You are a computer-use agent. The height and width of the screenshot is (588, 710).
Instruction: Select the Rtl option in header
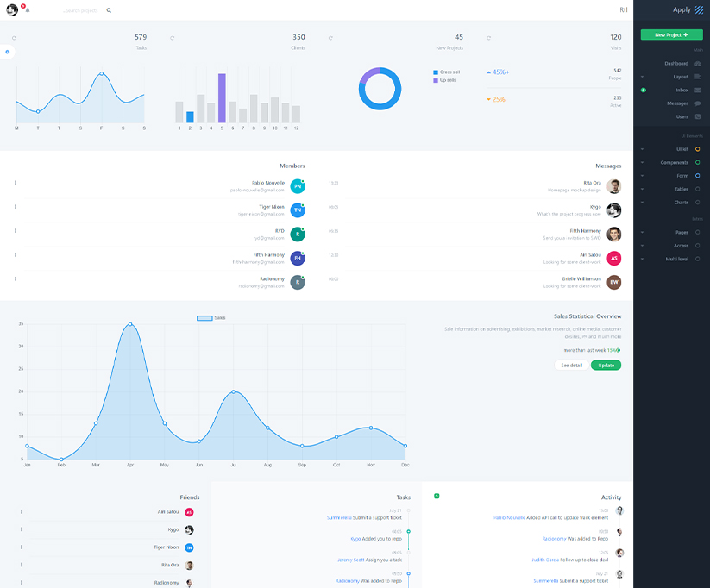click(623, 10)
